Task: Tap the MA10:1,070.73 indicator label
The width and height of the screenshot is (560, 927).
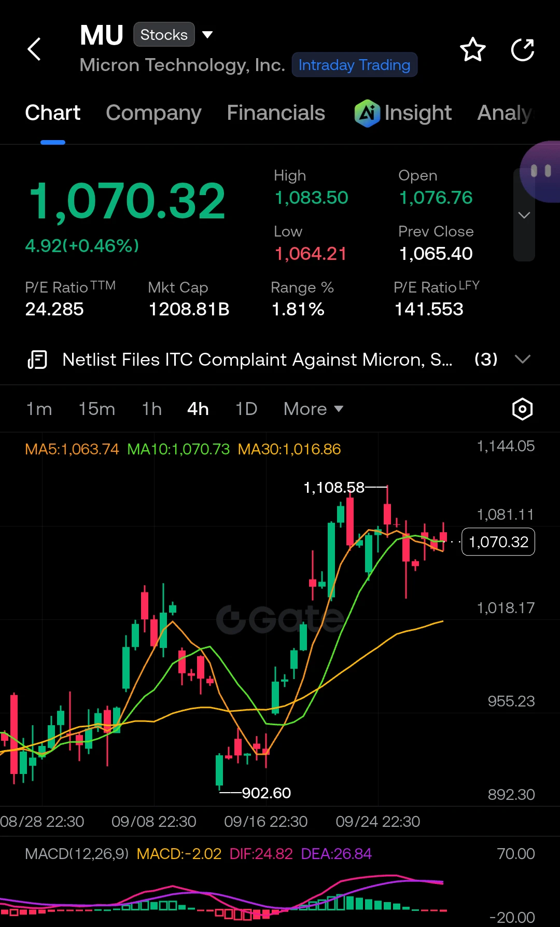Action: click(178, 449)
